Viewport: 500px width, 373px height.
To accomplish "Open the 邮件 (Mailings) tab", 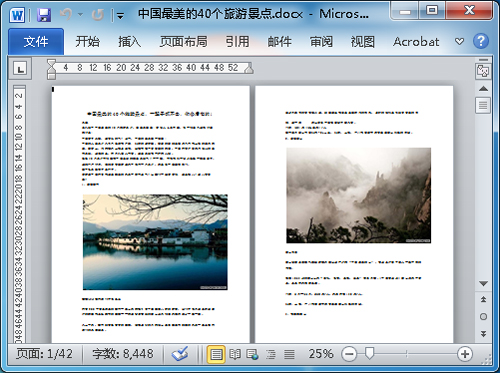I will coord(279,42).
